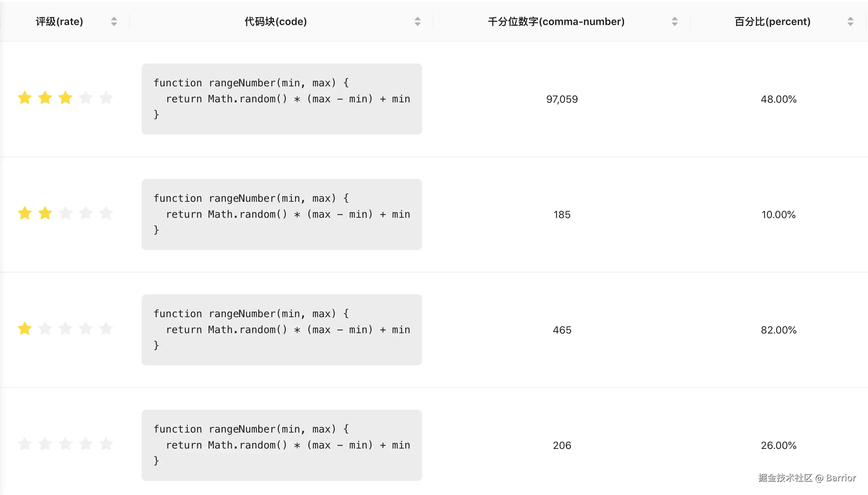
Task: Set last row rating to four stars
Action: coord(86,444)
